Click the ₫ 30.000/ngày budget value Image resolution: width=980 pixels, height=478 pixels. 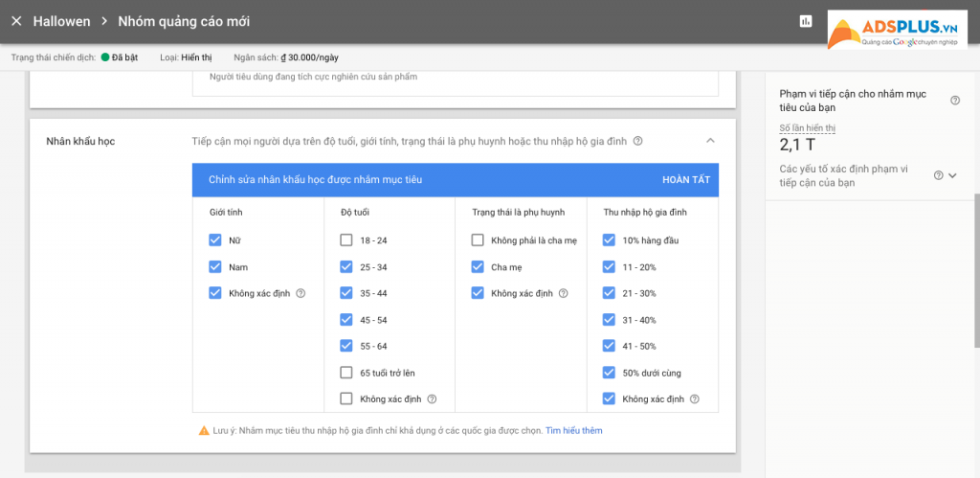tap(309, 57)
